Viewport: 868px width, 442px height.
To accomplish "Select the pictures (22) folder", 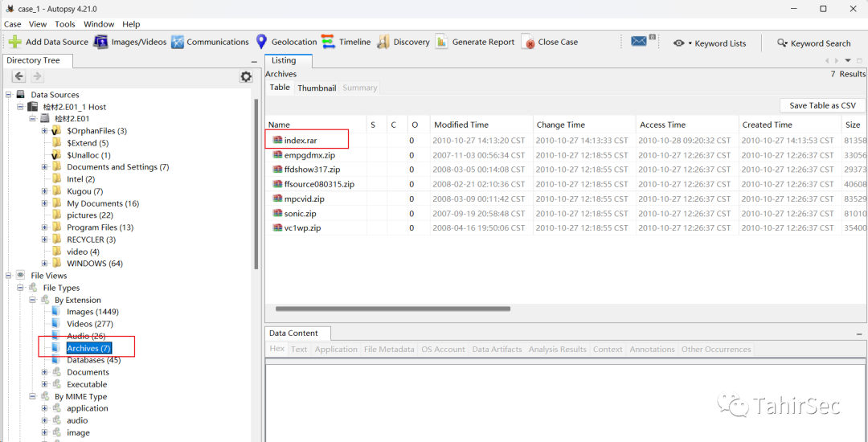I will tap(90, 215).
